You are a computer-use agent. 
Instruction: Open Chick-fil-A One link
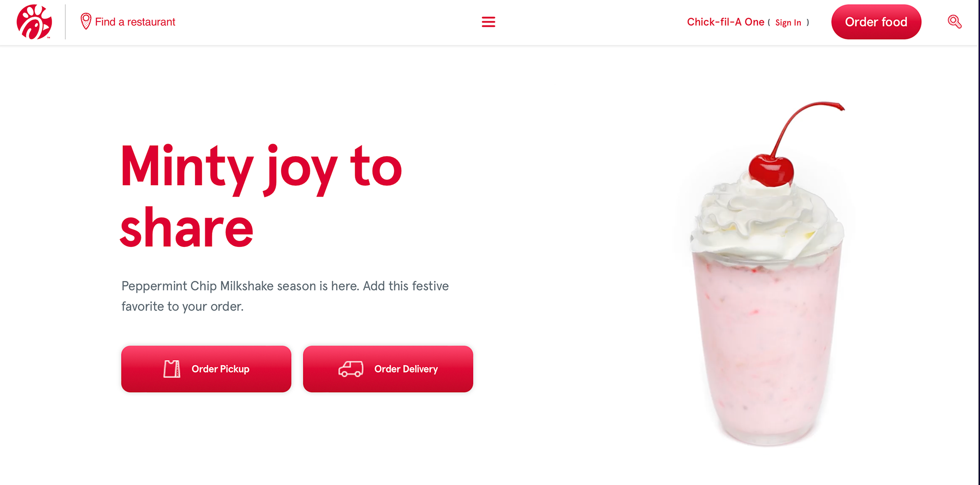(725, 22)
